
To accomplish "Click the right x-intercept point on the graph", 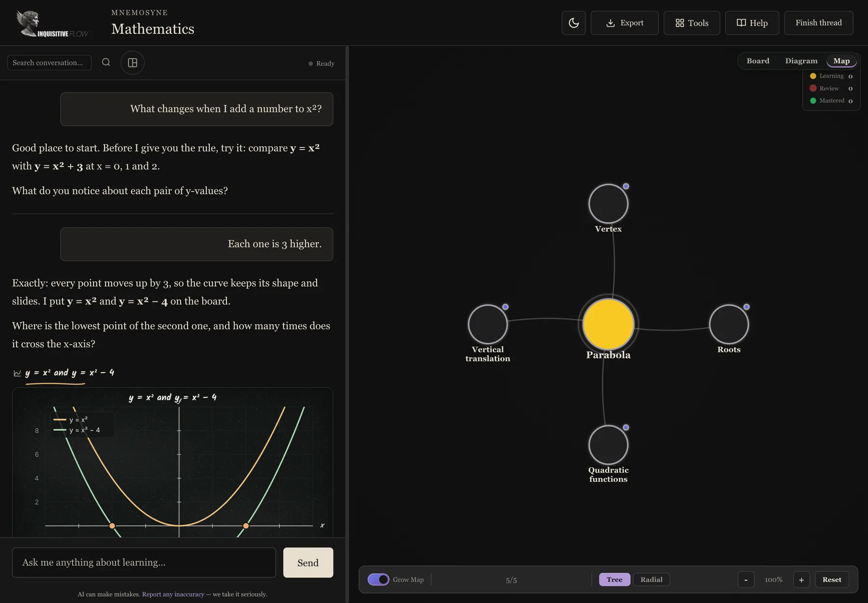I will pyautogui.click(x=246, y=526).
